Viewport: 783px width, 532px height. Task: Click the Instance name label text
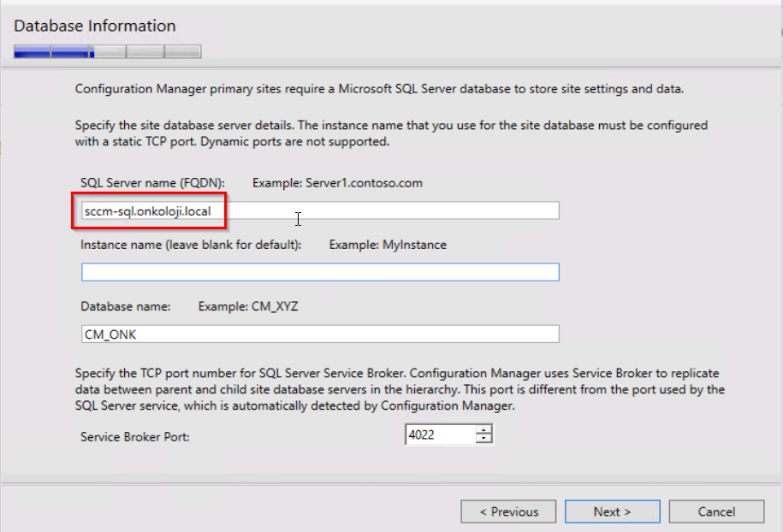click(191, 245)
